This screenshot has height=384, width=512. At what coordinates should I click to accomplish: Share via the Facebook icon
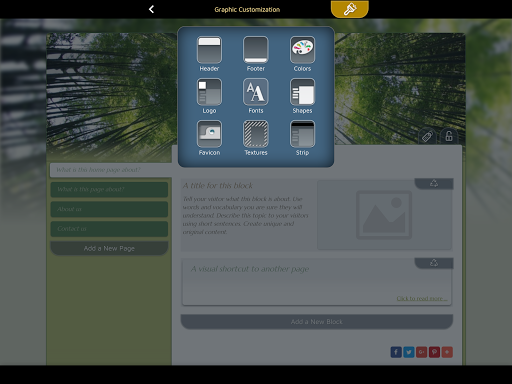click(x=396, y=352)
